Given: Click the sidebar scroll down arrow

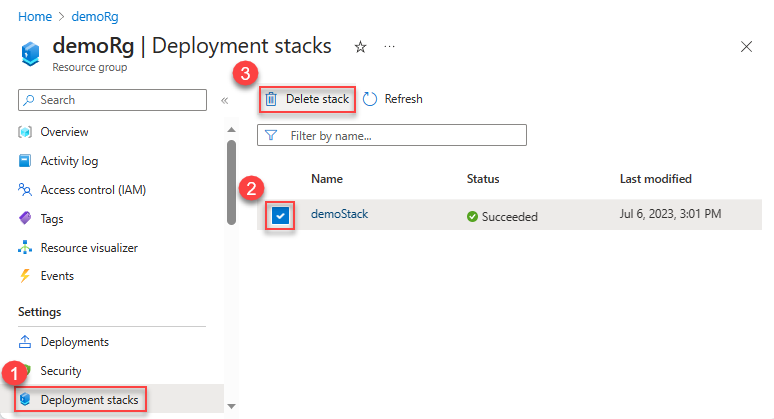Looking at the screenshot, I should [x=231, y=407].
